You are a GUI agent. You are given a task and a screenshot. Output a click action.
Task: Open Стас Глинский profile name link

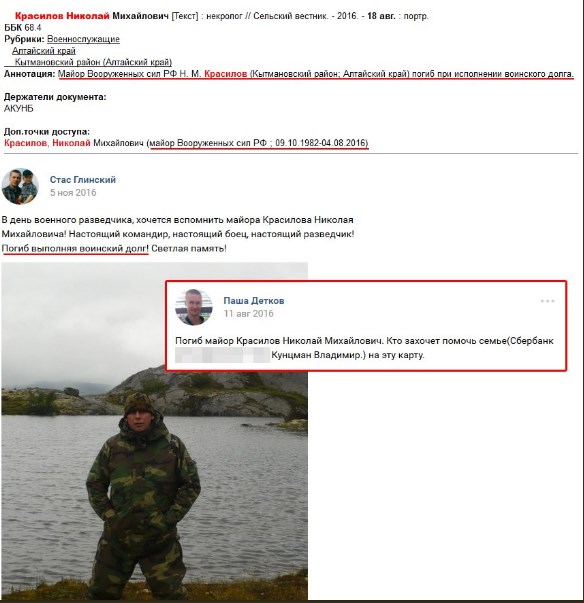83,180
